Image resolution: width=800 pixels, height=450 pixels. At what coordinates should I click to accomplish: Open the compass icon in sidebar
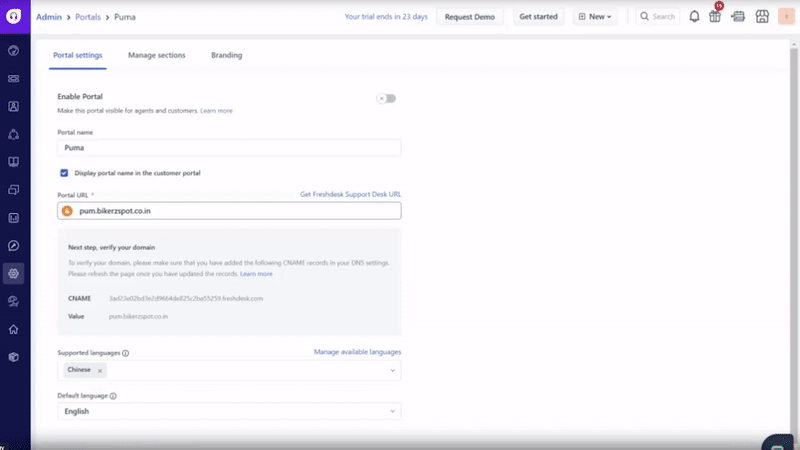(14, 245)
